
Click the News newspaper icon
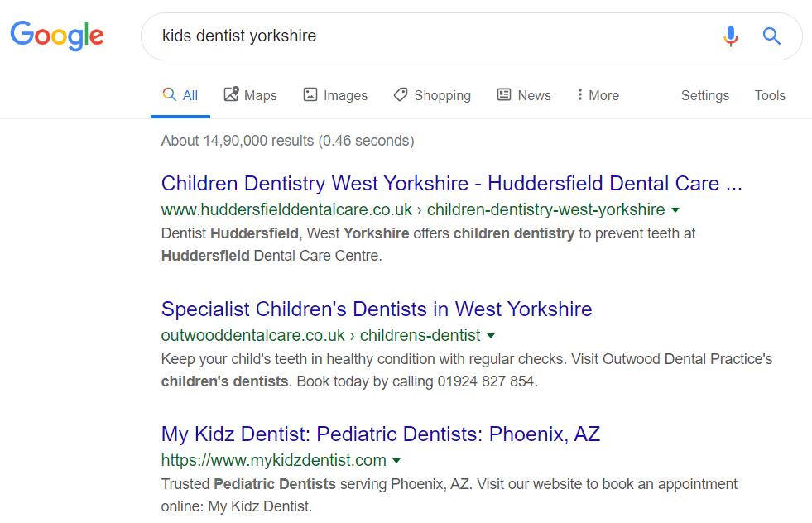pyautogui.click(x=504, y=95)
